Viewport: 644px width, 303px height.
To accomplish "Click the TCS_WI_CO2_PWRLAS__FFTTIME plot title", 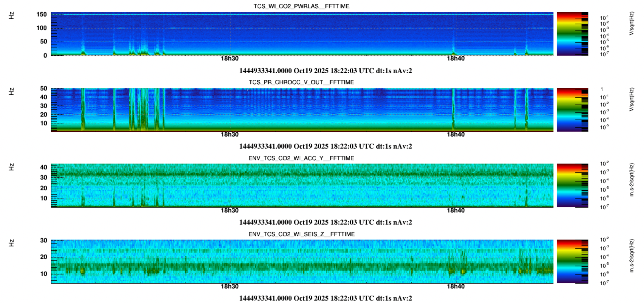I will pos(301,6).
